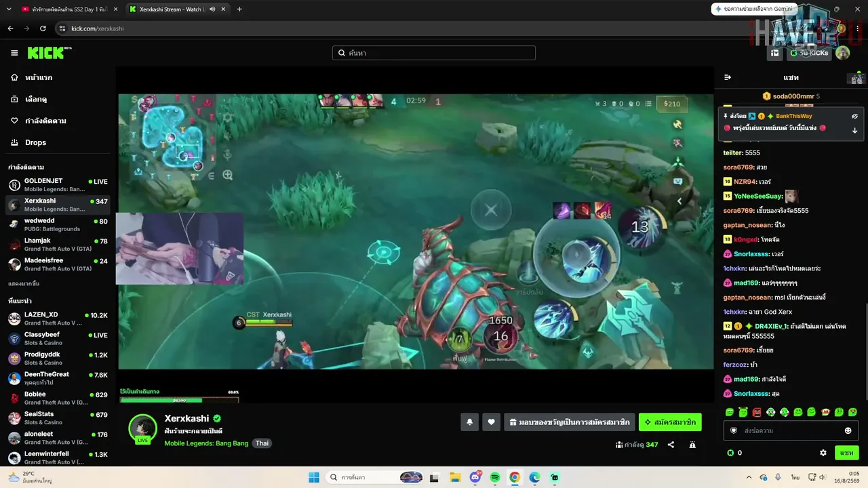Click the Kick search field
Image resolution: width=868 pixels, height=488 pixels.
(434, 53)
